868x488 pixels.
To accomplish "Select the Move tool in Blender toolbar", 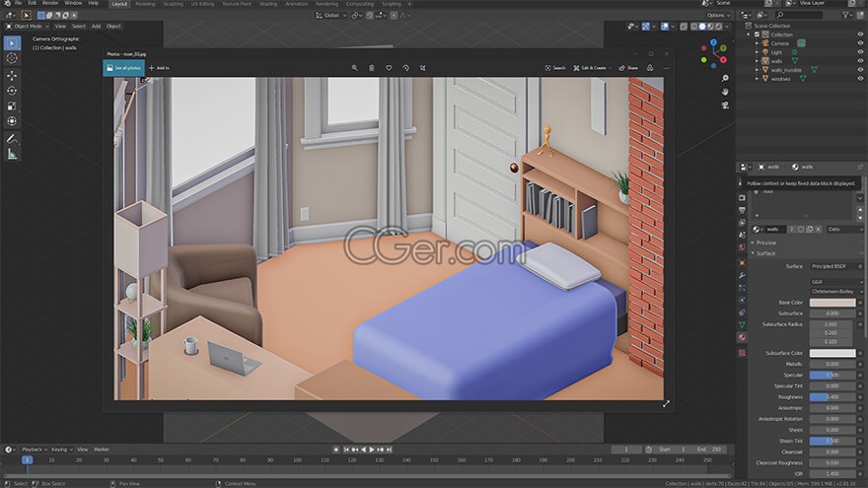I will 12,75.
